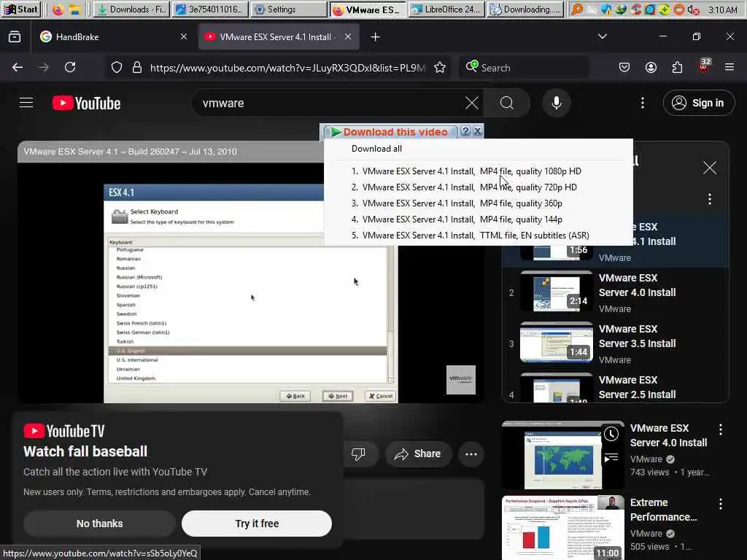Open playlist options three-dot menu
The image size is (747, 560).
710,199
